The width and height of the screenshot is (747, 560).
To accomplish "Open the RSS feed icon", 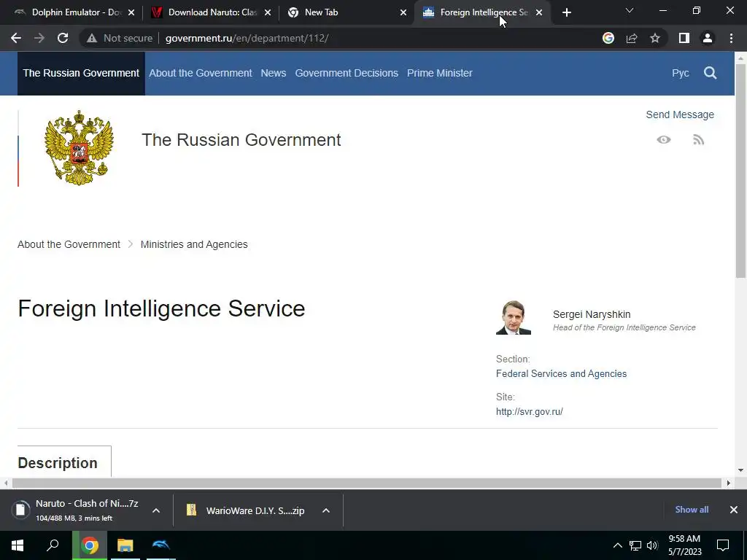I will [x=698, y=139].
